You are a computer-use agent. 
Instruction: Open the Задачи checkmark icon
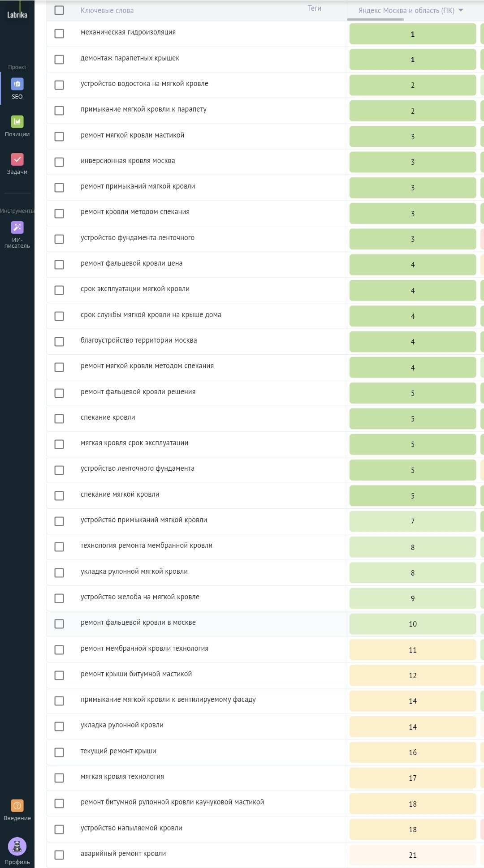point(17,159)
